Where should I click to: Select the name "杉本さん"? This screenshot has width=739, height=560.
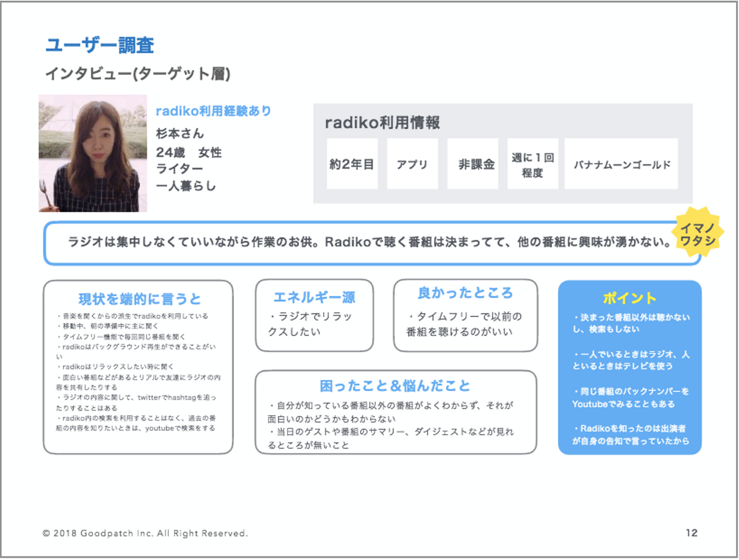click(180, 133)
